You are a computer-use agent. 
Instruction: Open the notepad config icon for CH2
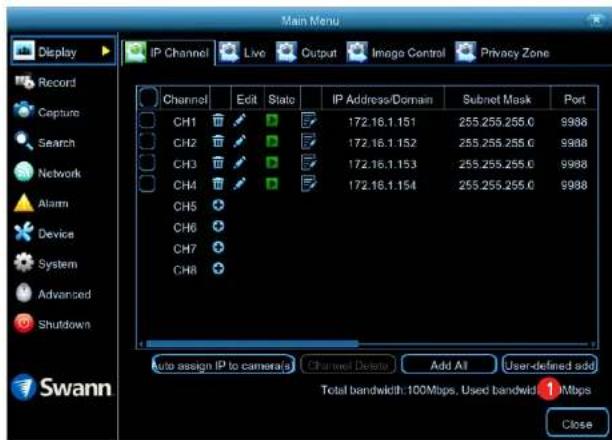[309, 141]
